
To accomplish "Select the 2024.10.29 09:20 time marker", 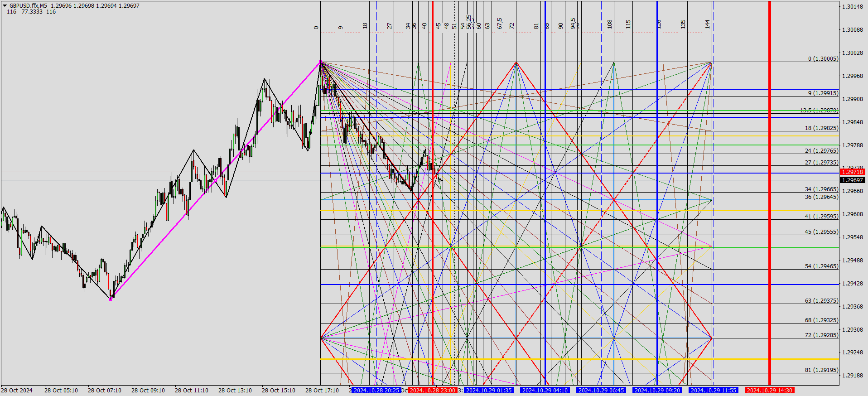I will (x=657, y=390).
